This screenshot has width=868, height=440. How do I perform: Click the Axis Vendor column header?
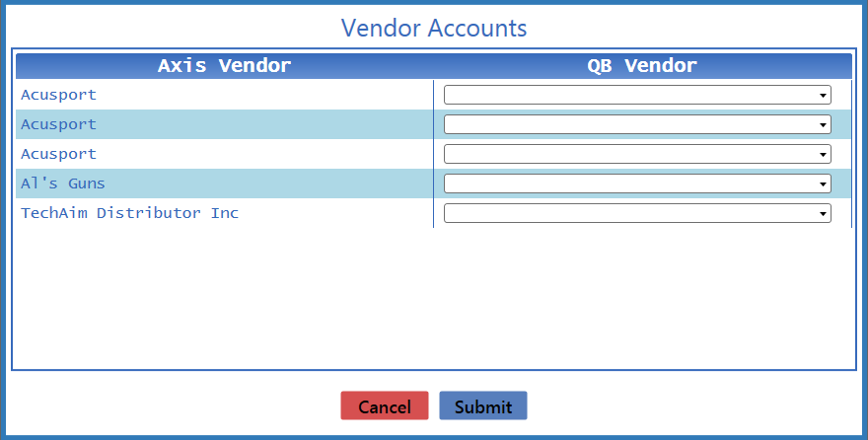point(224,66)
